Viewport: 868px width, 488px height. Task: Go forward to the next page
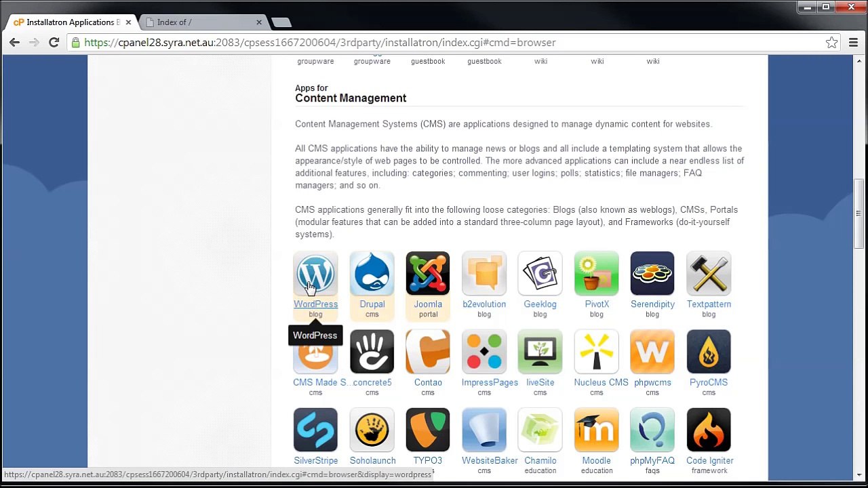click(35, 43)
